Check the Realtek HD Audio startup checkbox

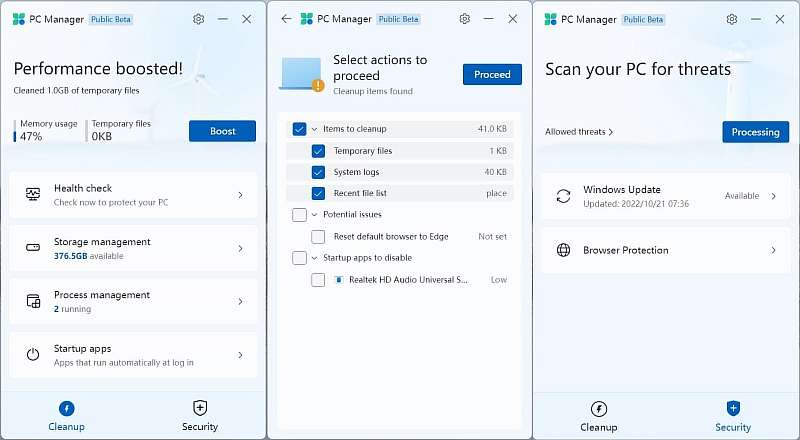318,280
